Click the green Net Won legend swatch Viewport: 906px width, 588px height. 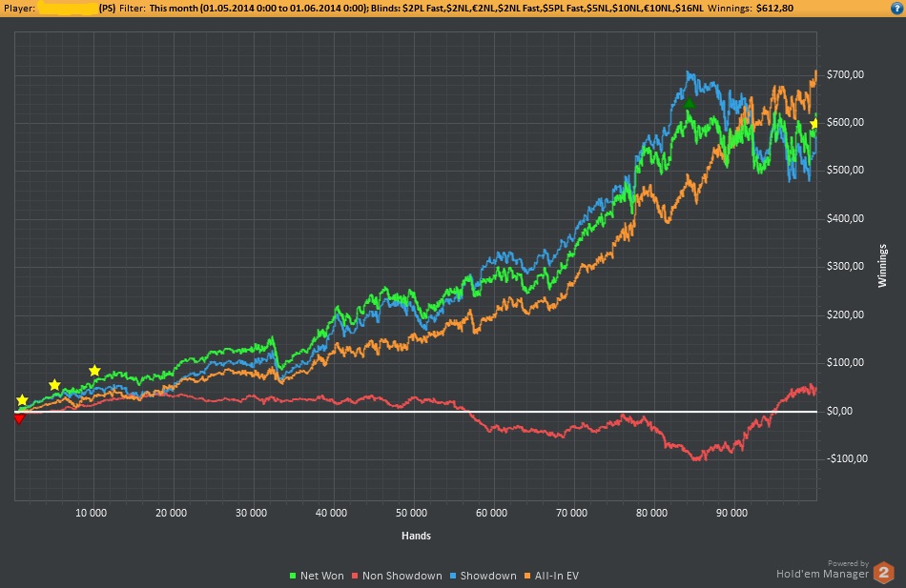pos(292,576)
